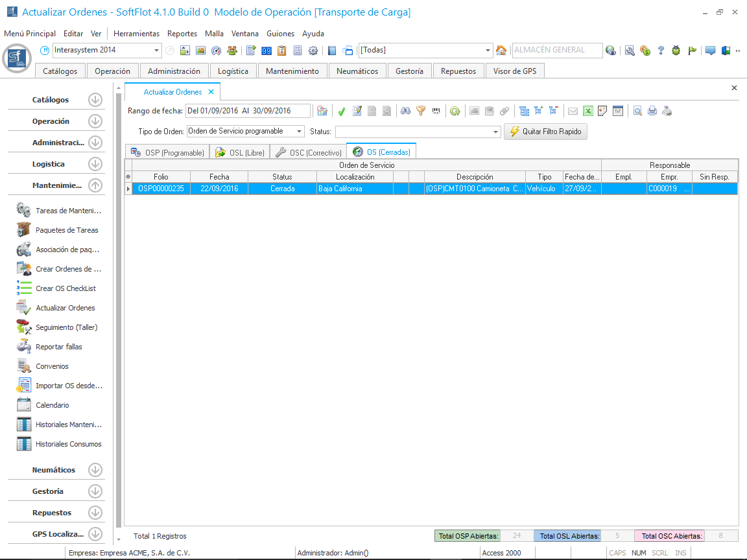Click the question mark help icon
This screenshot has width=747, height=560.
(x=661, y=51)
